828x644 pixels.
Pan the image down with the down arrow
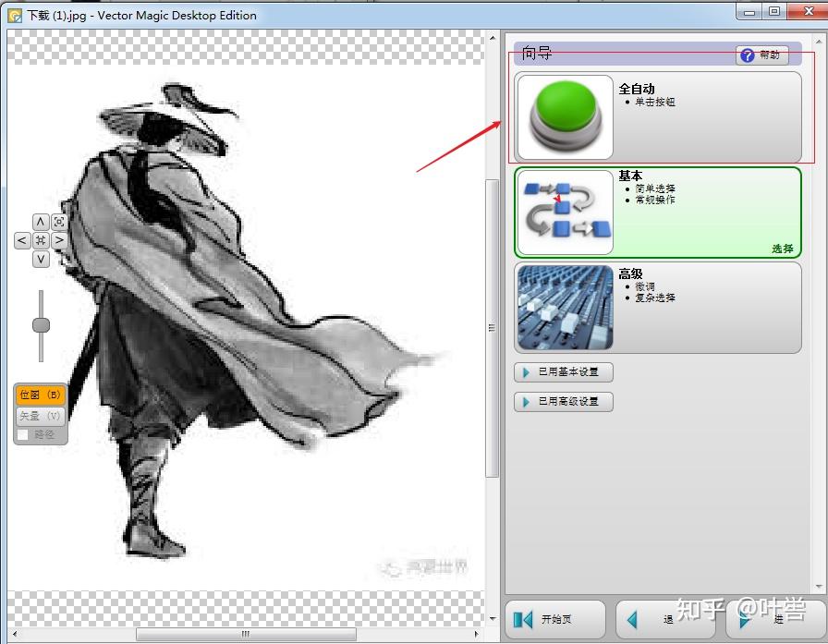pyautogui.click(x=40, y=259)
